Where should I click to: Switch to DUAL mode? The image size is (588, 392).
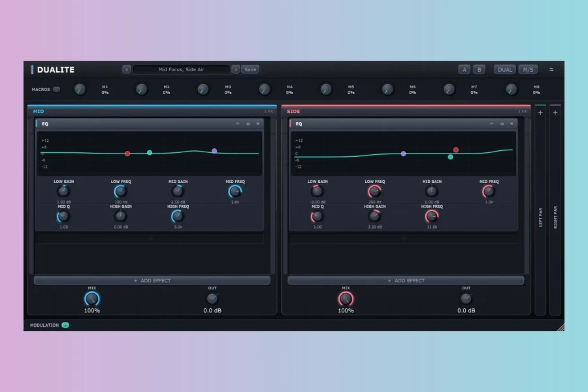tap(505, 69)
